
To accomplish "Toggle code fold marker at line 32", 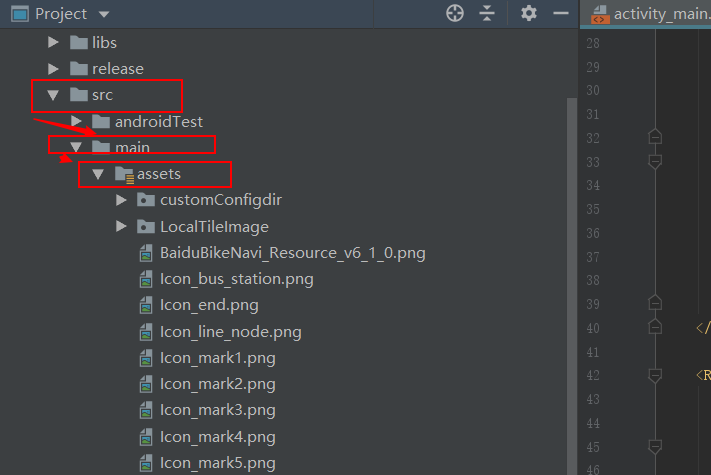I will tap(655, 137).
